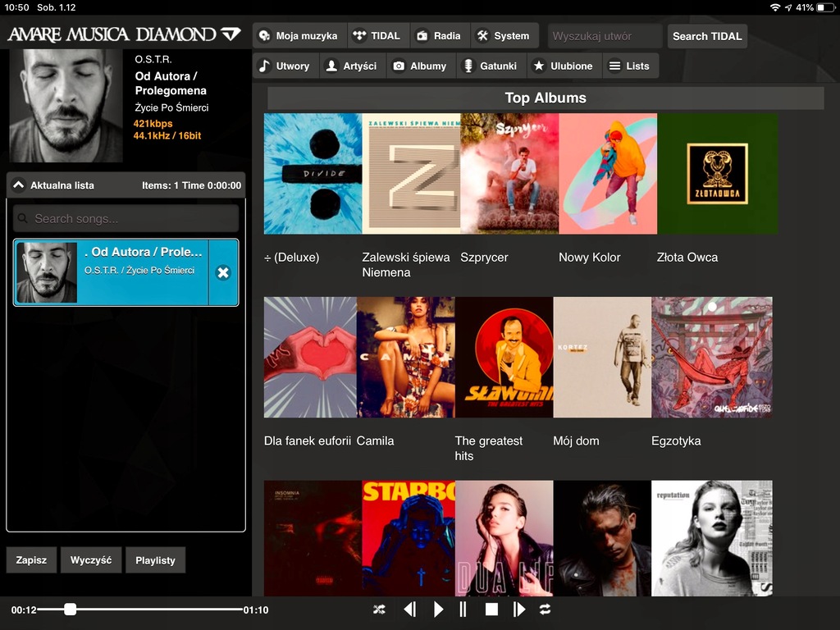This screenshot has width=840, height=630.
Task: Skip to the previous track
Action: (x=410, y=609)
